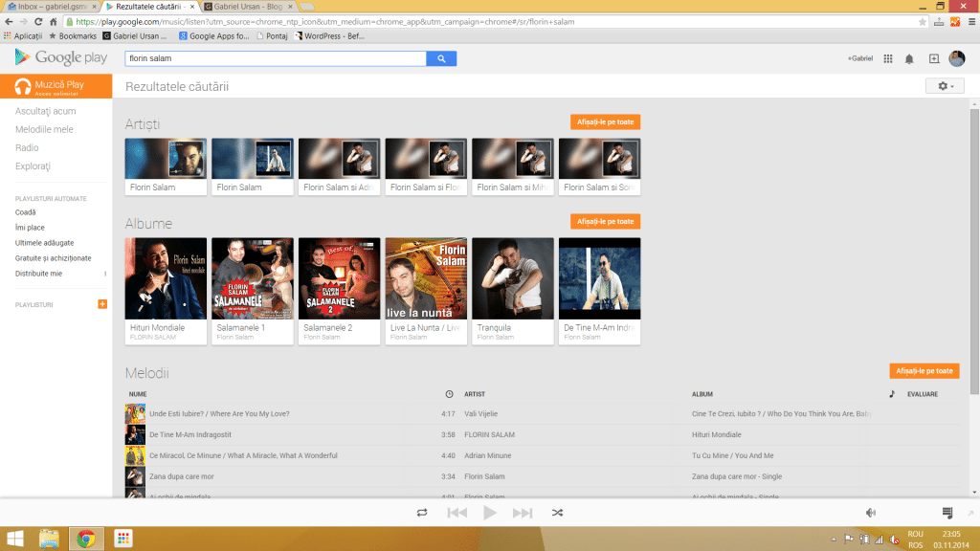Open the user profile avatar

[957, 58]
